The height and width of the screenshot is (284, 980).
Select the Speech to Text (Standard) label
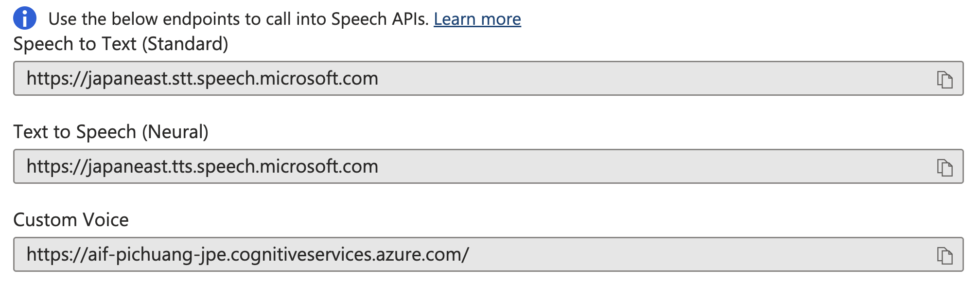pyautogui.click(x=121, y=44)
